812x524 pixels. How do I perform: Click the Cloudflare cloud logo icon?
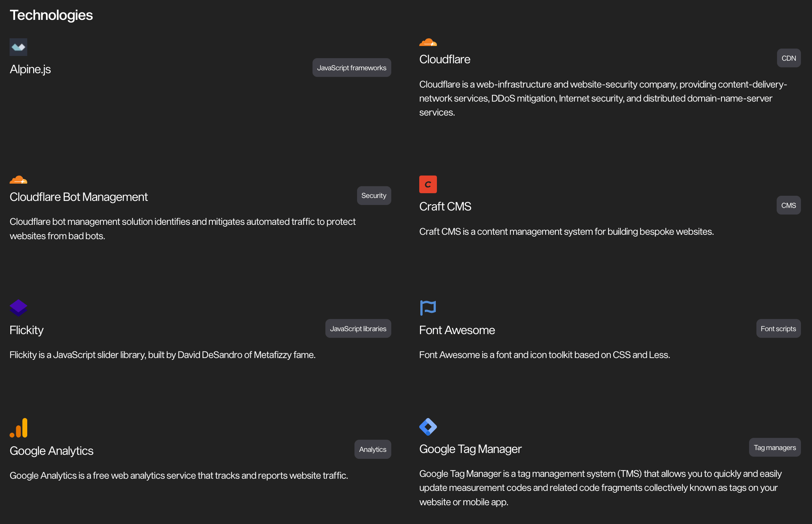[428, 42]
